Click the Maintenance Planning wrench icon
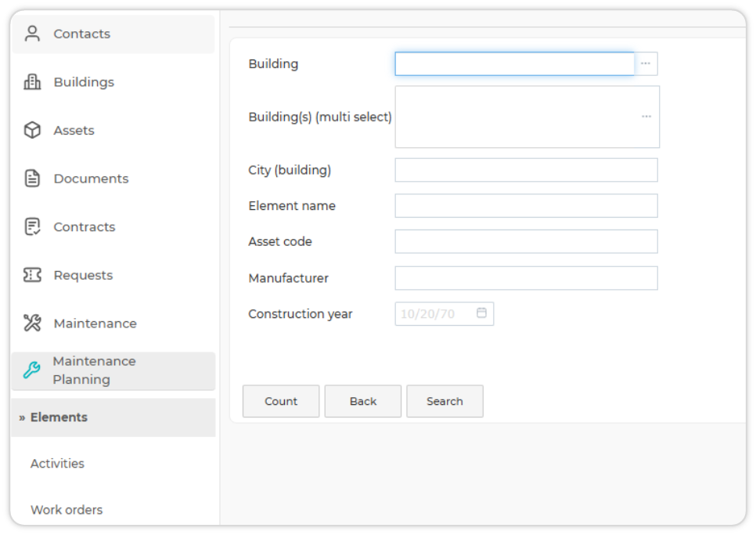 click(x=32, y=371)
